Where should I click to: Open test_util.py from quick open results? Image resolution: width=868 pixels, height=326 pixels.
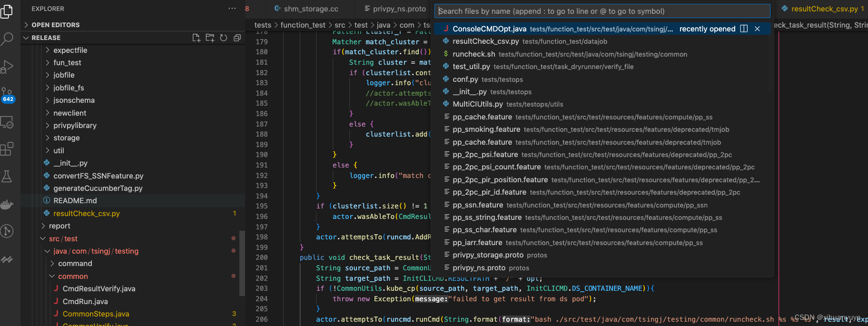(x=602, y=67)
